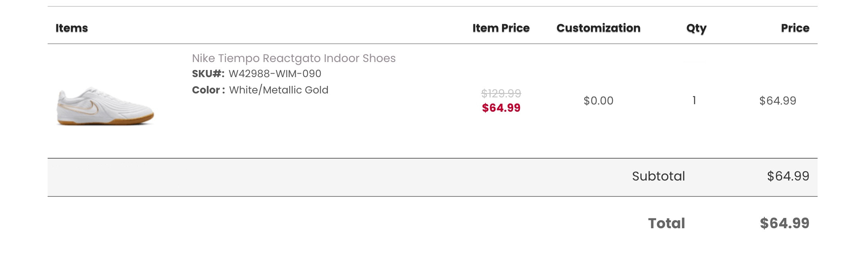Image resolution: width=868 pixels, height=268 pixels.
Task: Click the Item Price column header
Action: click(501, 28)
